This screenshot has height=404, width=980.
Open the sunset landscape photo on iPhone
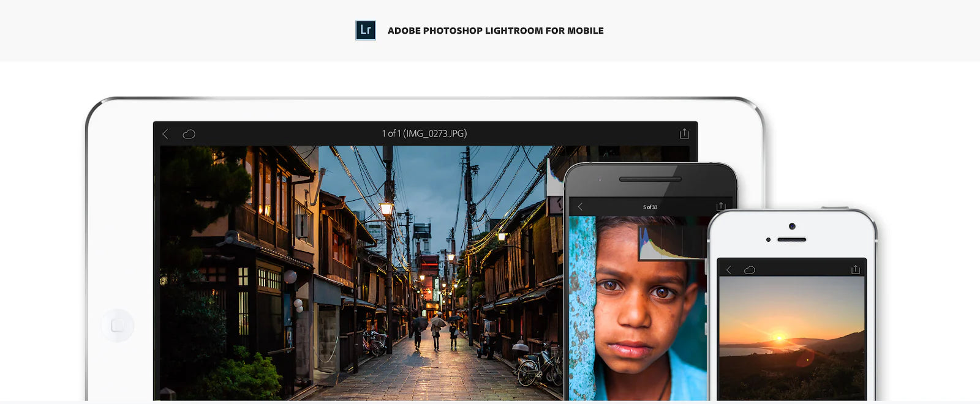[x=791, y=339]
